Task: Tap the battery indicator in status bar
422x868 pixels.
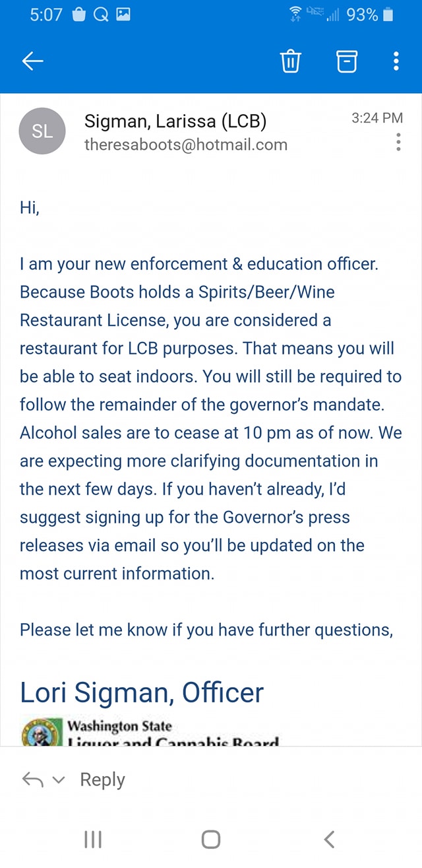Action: [389, 15]
